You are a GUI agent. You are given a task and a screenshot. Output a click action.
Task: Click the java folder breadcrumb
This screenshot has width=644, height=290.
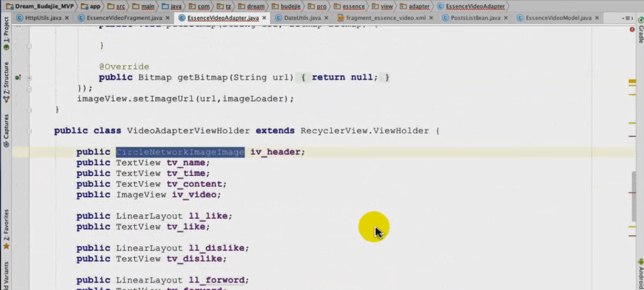click(x=172, y=7)
